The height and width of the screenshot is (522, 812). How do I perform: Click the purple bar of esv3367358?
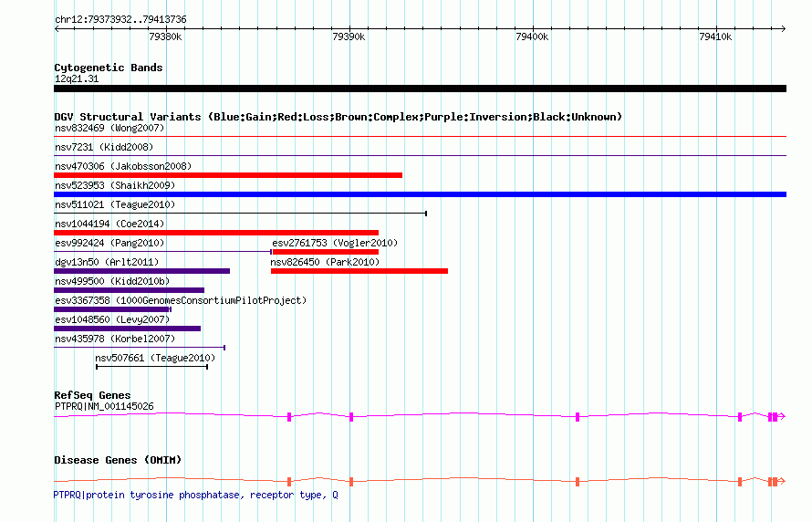tap(112, 309)
